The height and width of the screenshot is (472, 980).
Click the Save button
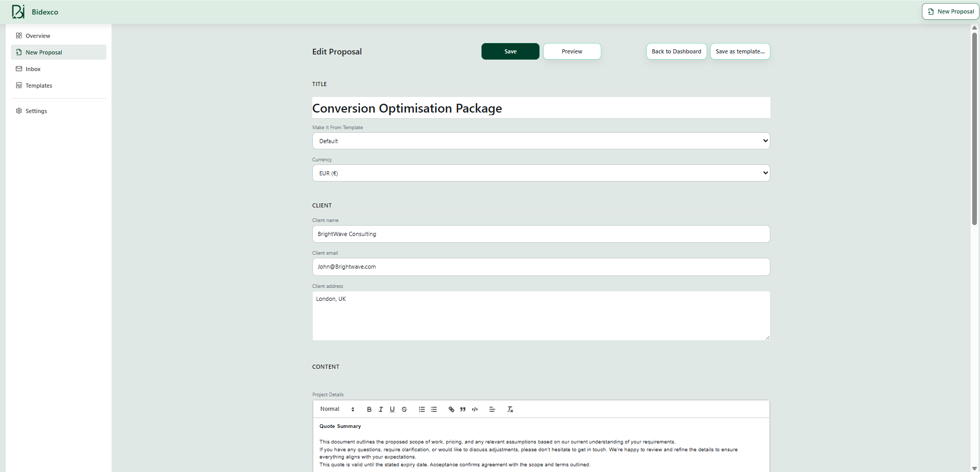point(510,51)
